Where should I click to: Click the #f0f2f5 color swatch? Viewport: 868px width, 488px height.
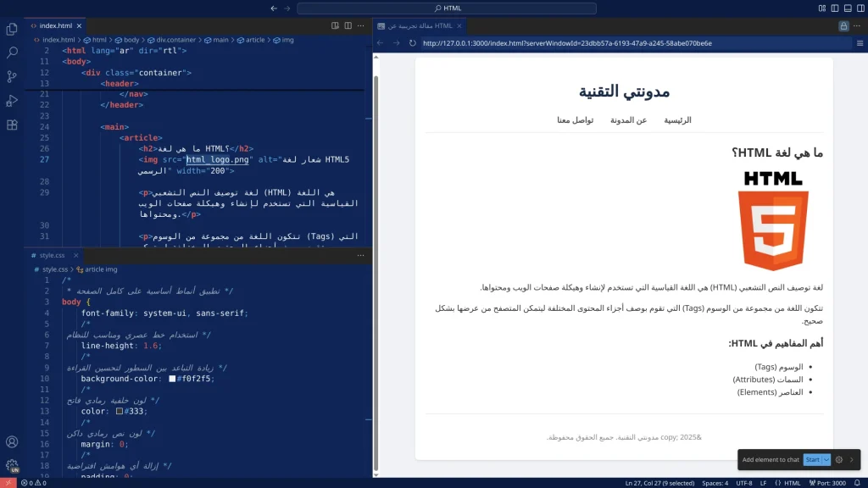(x=172, y=379)
